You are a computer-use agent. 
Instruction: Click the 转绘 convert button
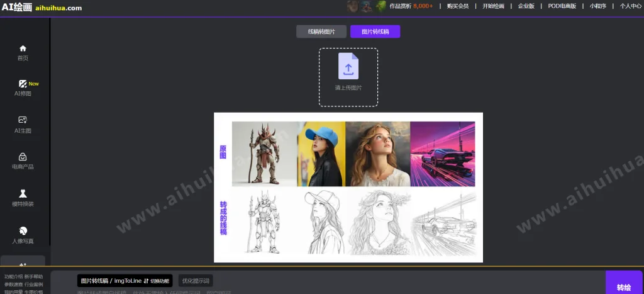[x=624, y=283]
